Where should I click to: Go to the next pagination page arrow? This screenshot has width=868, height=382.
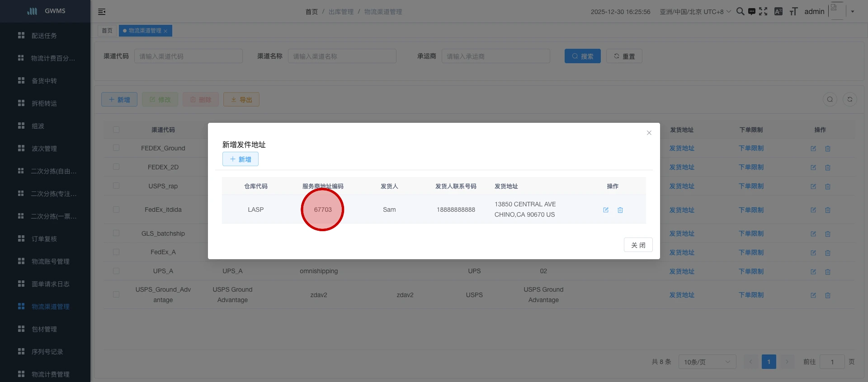(787, 362)
